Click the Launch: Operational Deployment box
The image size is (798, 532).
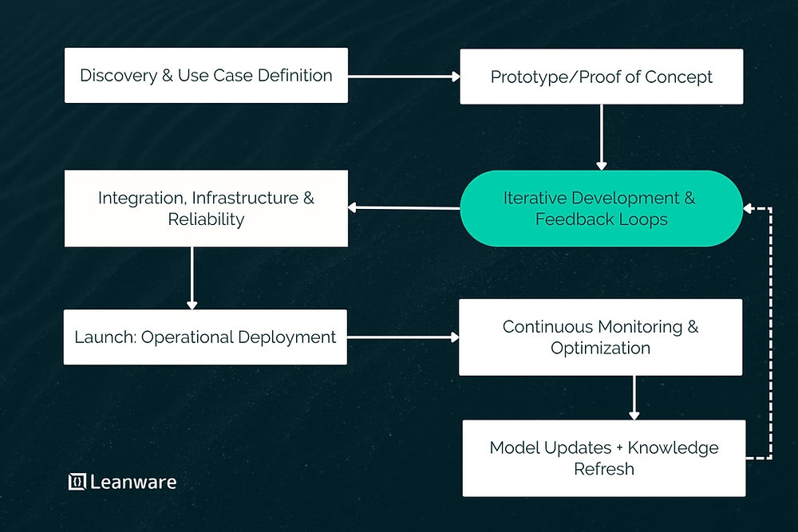click(x=205, y=337)
